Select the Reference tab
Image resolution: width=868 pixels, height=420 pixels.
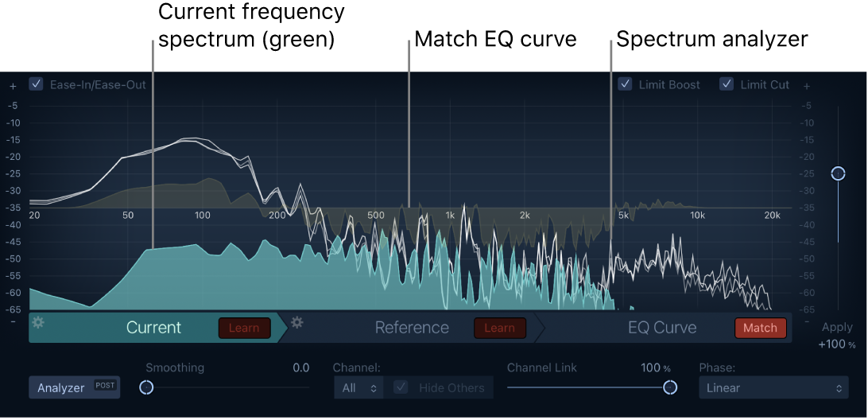412,328
